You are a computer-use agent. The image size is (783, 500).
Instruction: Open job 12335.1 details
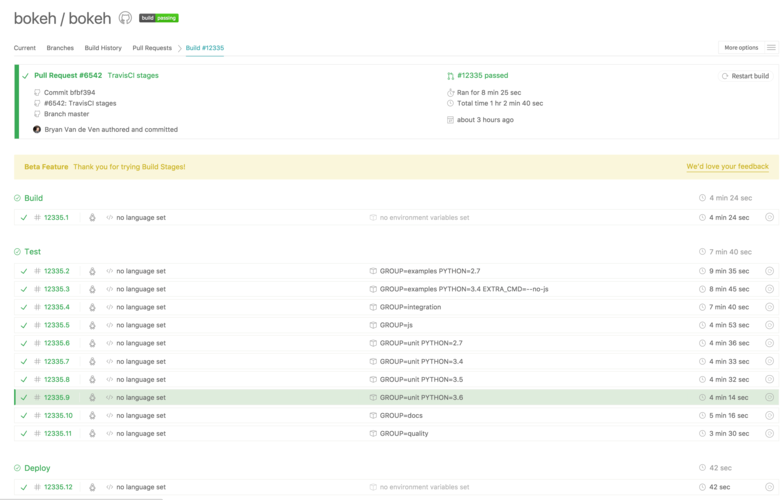click(x=56, y=217)
